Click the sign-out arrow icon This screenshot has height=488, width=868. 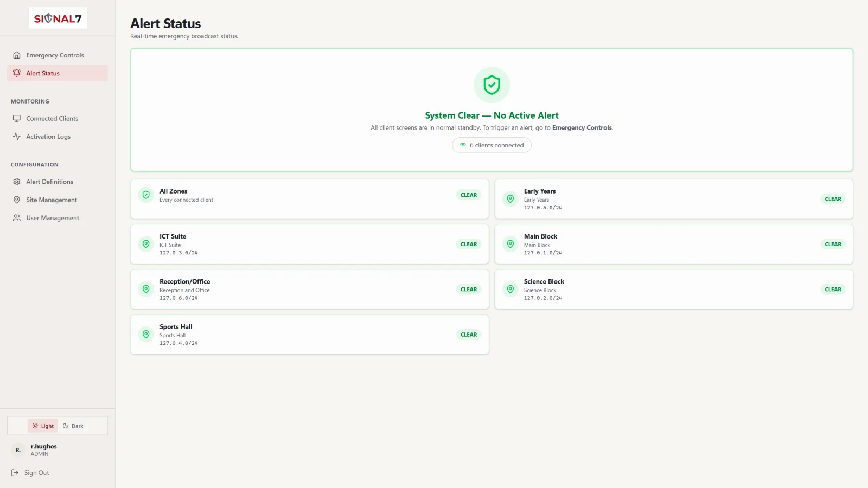coord(15,473)
